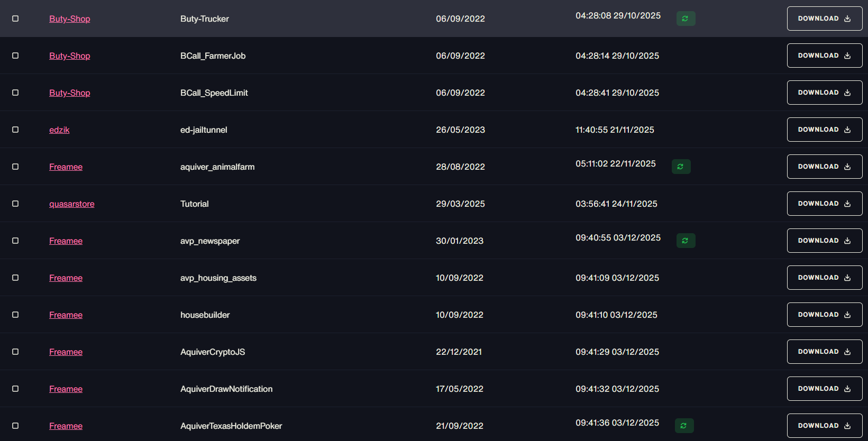Open the quasarstore author link
Viewport: 868px width, 441px height.
click(72, 204)
